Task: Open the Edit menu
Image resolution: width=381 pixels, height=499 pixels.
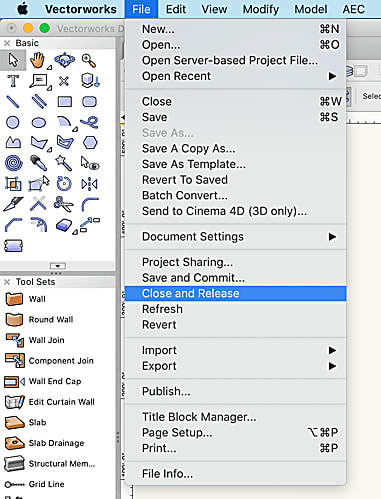Action: [x=176, y=9]
